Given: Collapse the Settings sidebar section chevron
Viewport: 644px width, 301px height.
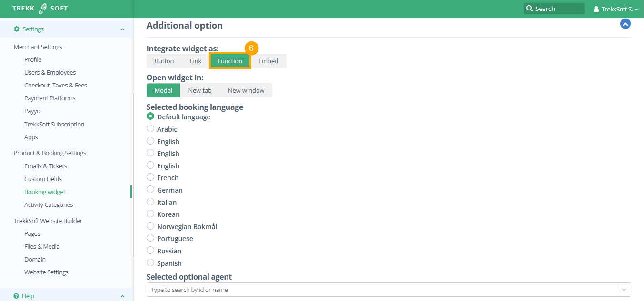Looking at the screenshot, I should point(122,29).
